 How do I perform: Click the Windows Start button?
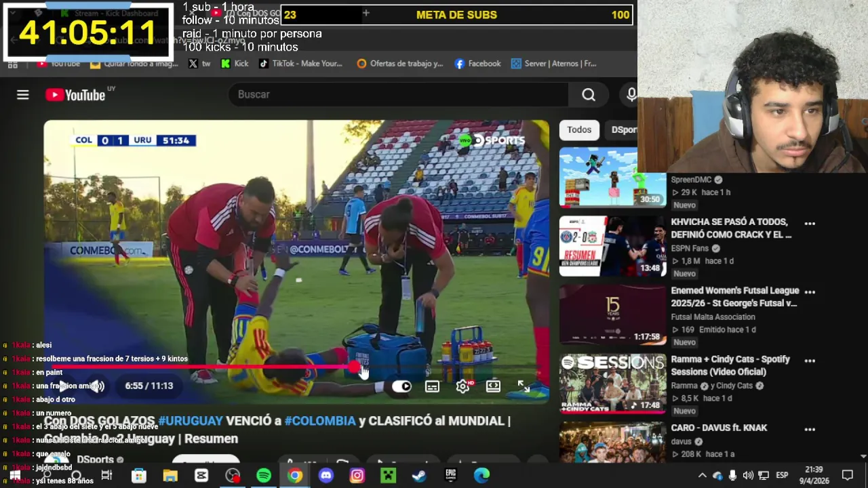point(14,476)
